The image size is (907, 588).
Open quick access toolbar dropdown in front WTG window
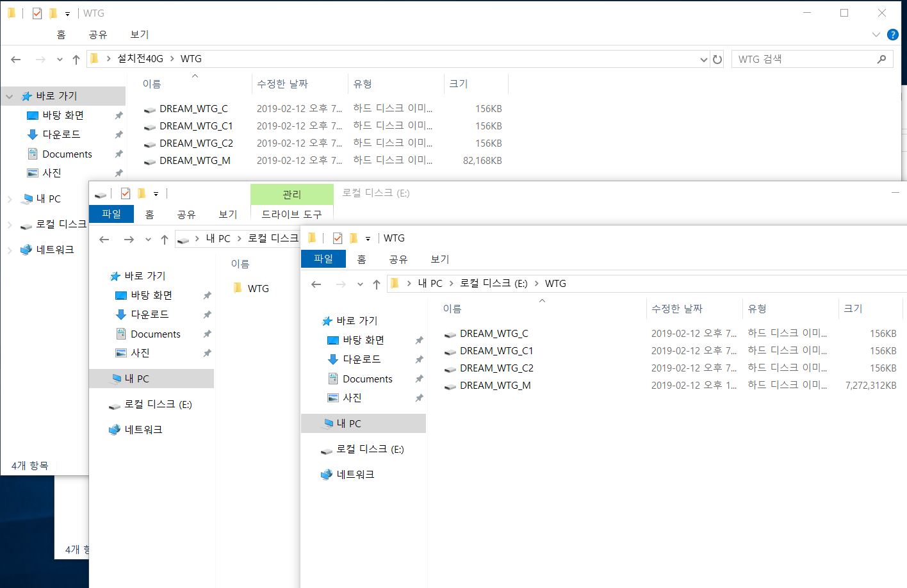[x=368, y=239]
